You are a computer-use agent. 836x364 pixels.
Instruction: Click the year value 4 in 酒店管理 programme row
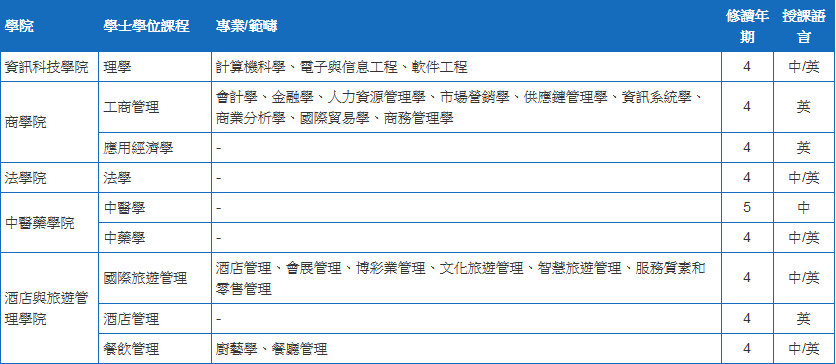[747, 319]
